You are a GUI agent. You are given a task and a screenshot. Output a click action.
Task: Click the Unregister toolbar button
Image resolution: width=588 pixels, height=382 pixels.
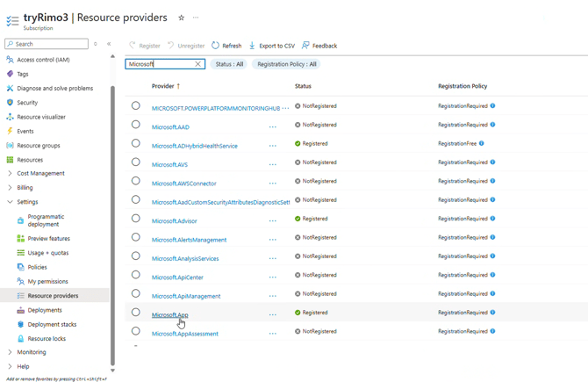coord(186,46)
